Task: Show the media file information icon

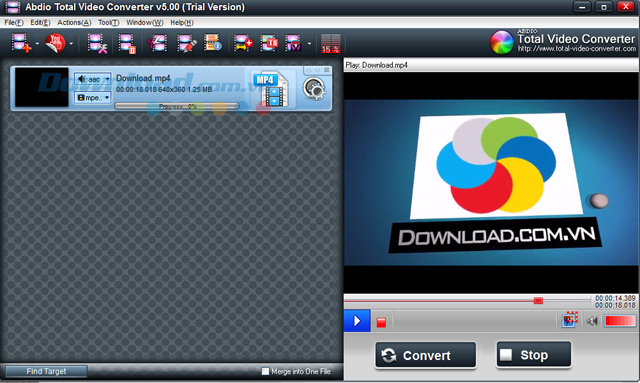Action: coord(213,42)
